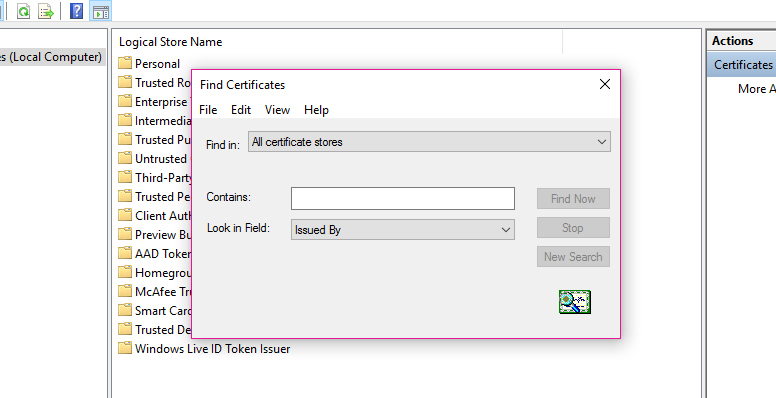Image resolution: width=776 pixels, height=398 pixels.
Task: Select the Trusted Root folder icon
Action: tap(125, 82)
